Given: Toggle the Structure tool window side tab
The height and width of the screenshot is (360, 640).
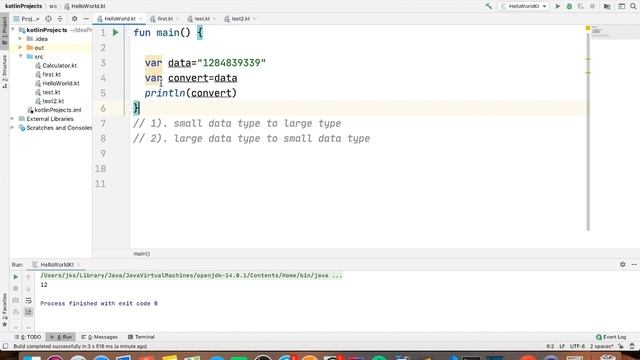Looking at the screenshot, I should coord(4,71).
